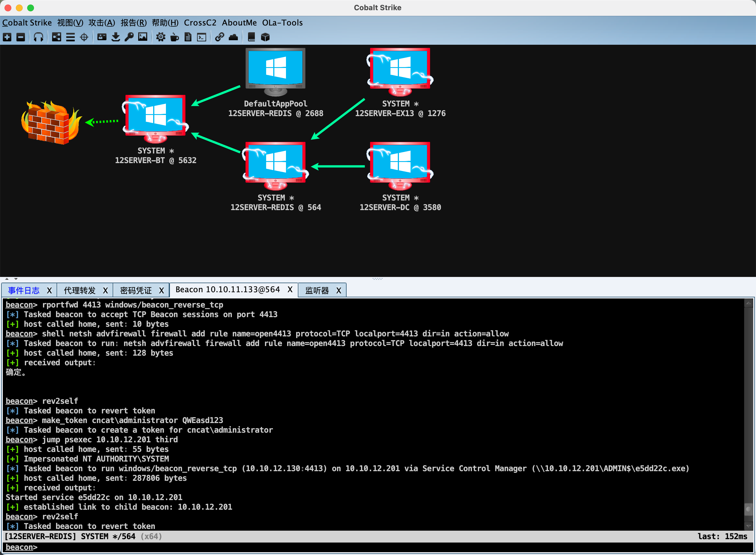Click the beacon command input field
This screenshot has width=756, height=555.
pos(370,547)
